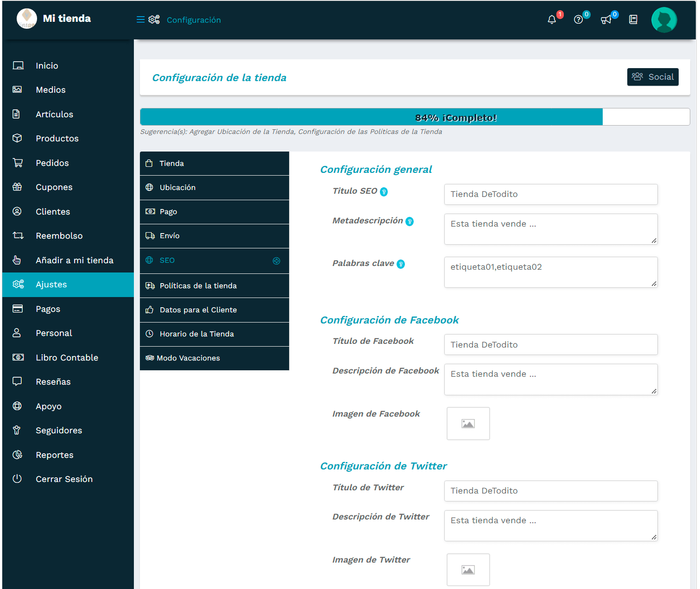Open help using the question mark icon

pos(579,19)
